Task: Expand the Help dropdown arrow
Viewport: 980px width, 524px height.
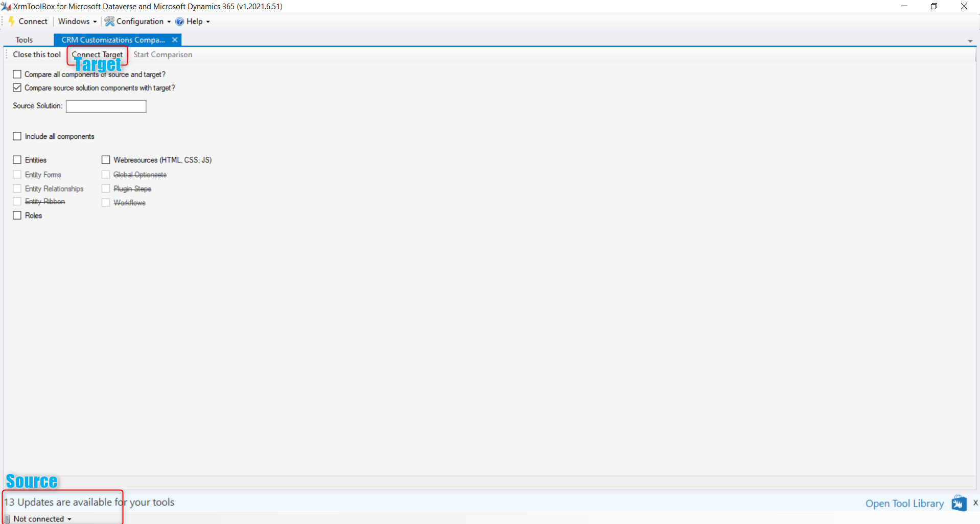Action: (x=208, y=22)
